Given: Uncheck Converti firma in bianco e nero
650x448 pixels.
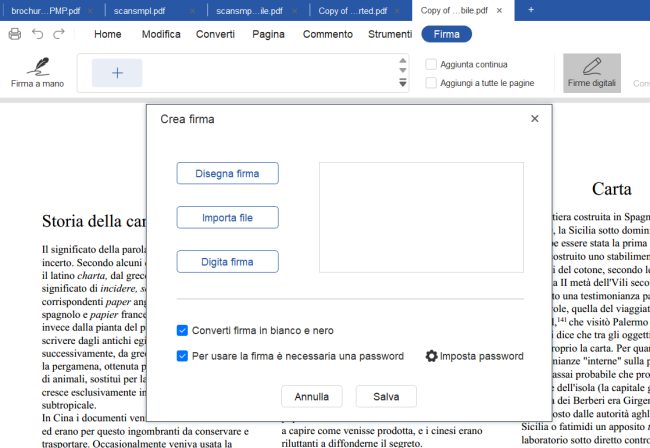Looking at the screenshot, I should [x=182, y=330].
